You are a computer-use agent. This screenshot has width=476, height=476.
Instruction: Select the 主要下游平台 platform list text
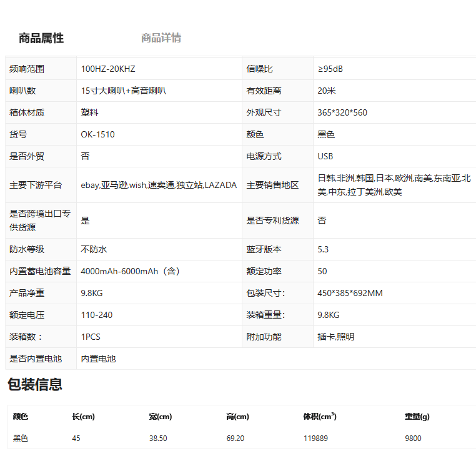pyautogui.click(x=159, y=186)
